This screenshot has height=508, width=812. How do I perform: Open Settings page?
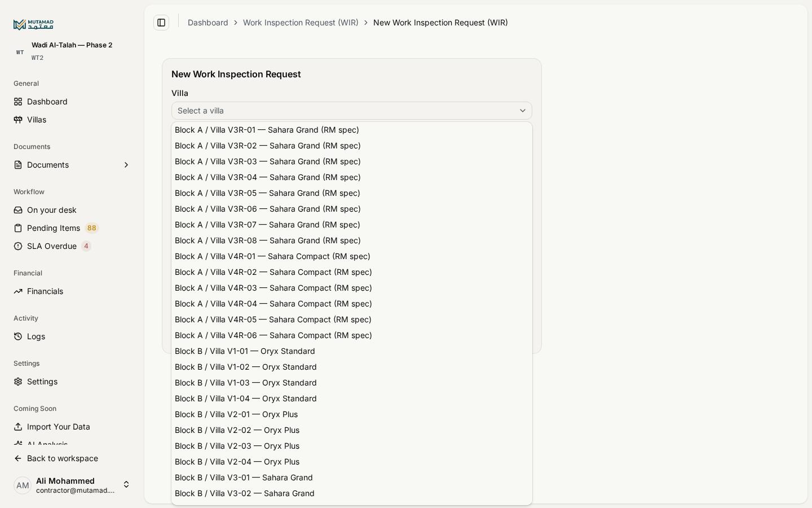point(72,382)
